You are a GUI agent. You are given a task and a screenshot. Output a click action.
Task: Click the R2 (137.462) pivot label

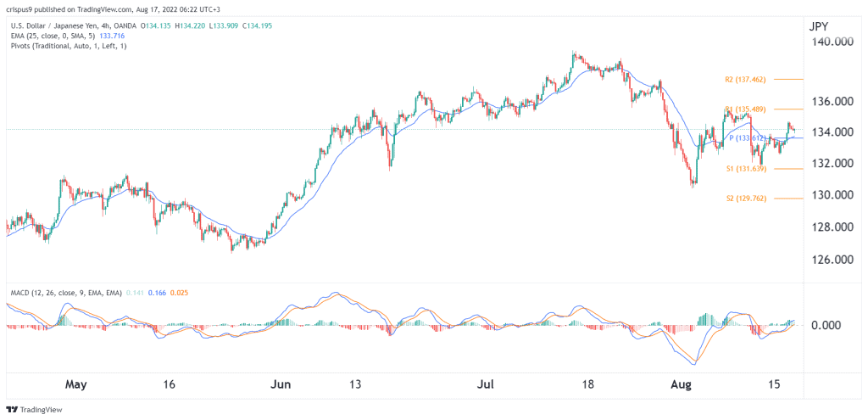point(745,80)
